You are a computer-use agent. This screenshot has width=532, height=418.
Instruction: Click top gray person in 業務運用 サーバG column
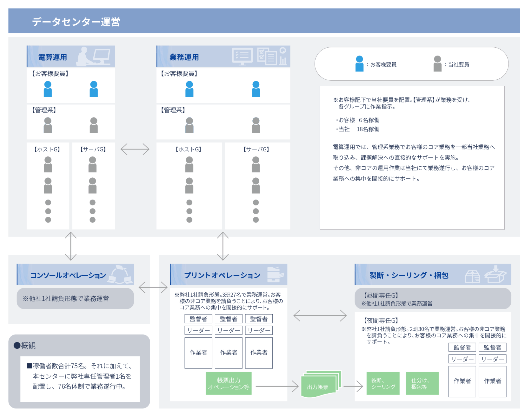tap(256, 164)
